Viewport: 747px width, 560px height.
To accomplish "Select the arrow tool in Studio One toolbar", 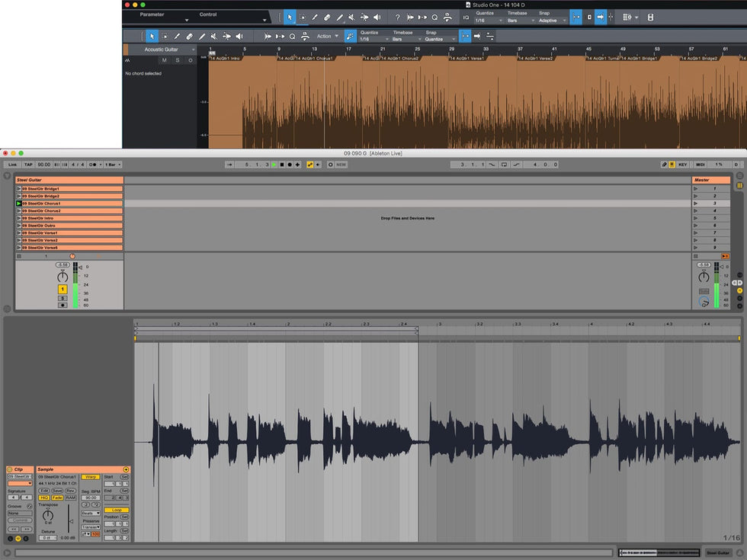I will (x=290, y=17).
